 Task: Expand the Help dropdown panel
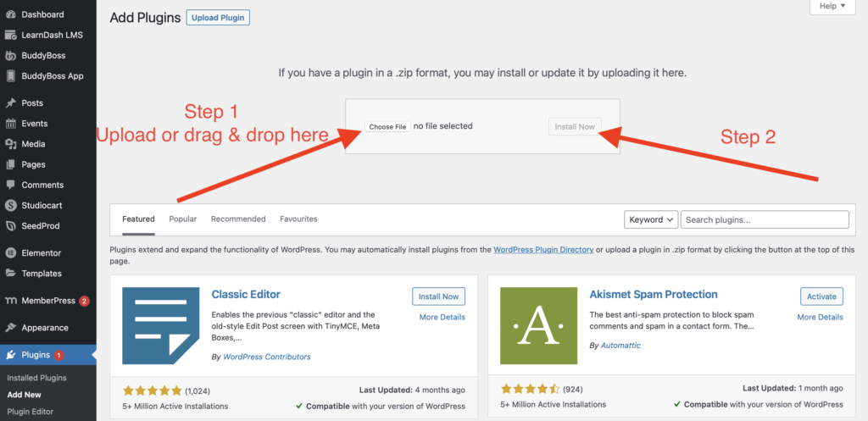tap(833, 7)
